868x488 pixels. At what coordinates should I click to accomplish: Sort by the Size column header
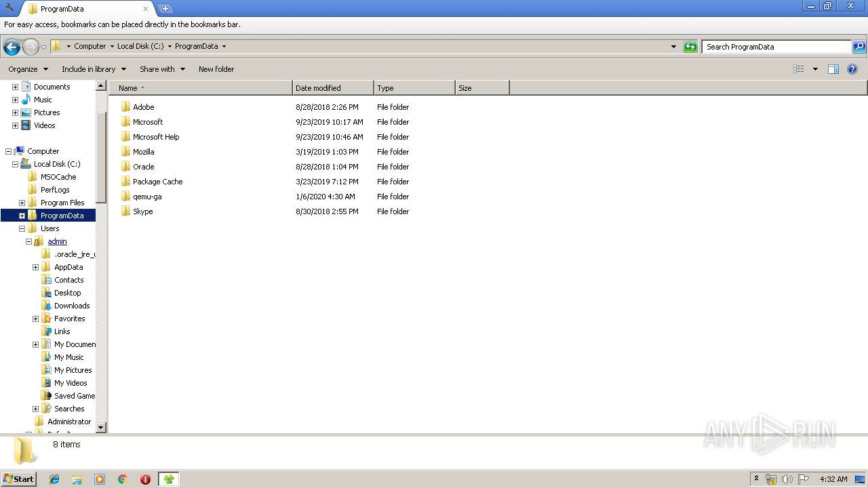[482, 88]
